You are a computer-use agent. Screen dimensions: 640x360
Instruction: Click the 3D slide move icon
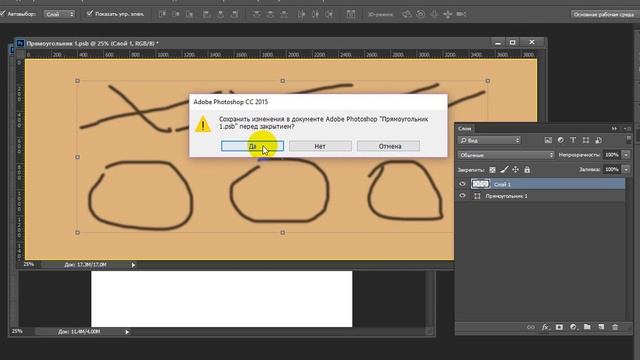coord(448,15)
